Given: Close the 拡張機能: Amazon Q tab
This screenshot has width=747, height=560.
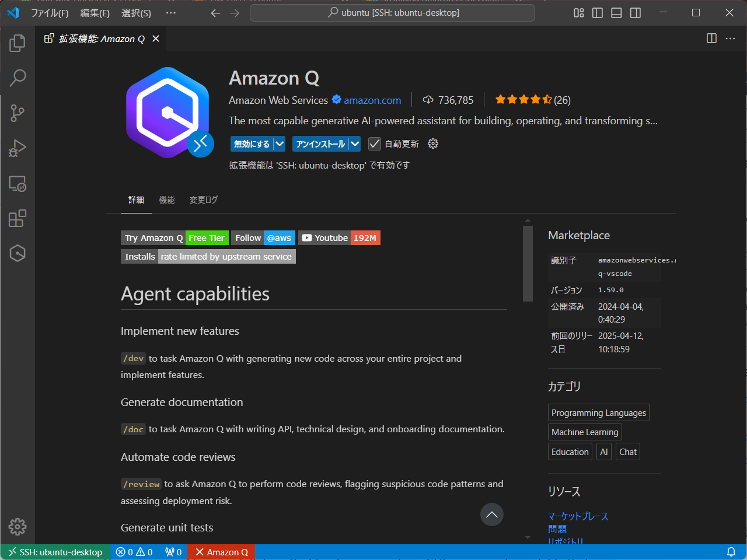Looking at the screenshot, I should (156, 38).
